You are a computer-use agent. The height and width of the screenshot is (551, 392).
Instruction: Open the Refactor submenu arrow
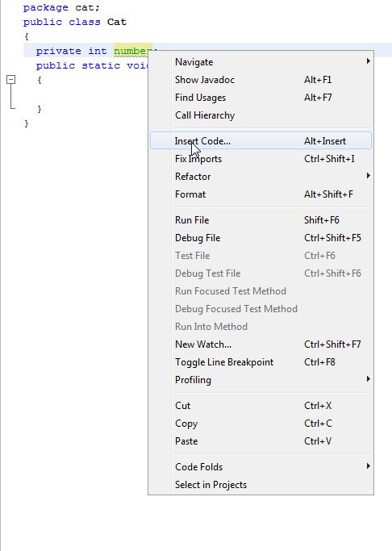click(368, 175)
